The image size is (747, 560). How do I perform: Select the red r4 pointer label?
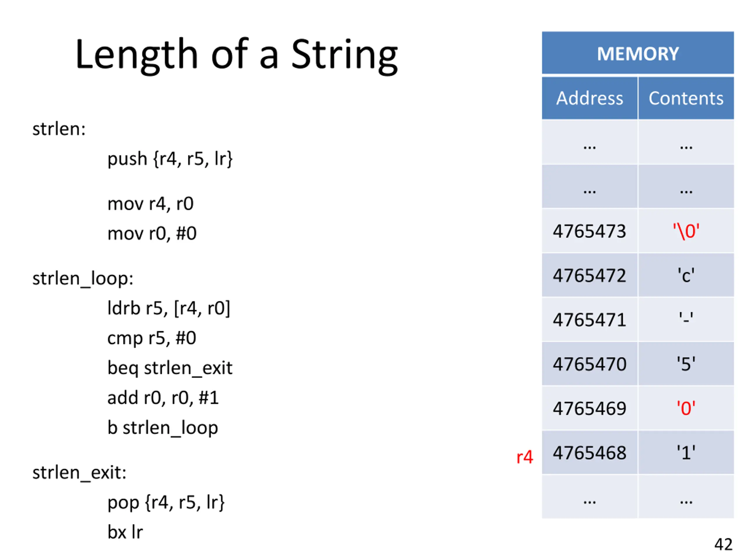point(524,457)
